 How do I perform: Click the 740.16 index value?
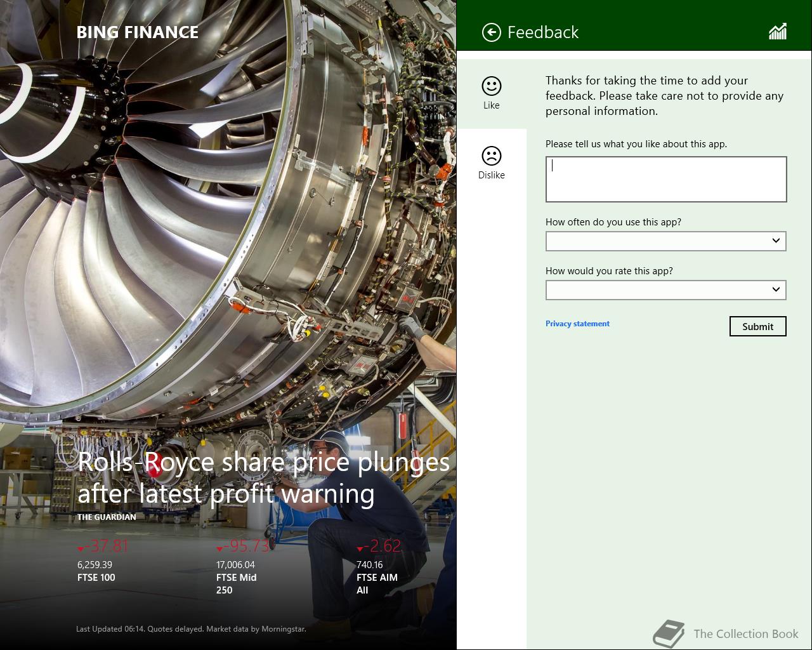tap(370, 565)
